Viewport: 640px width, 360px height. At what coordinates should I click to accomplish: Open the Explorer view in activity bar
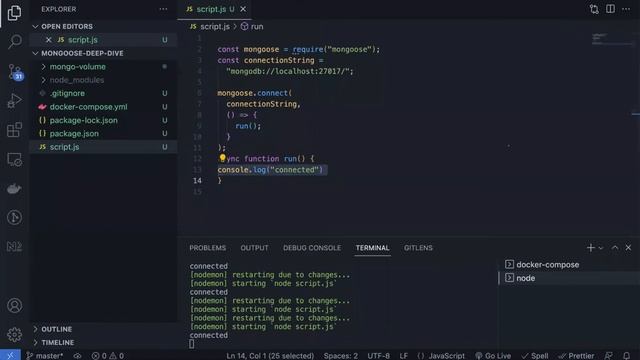point(14,13)
